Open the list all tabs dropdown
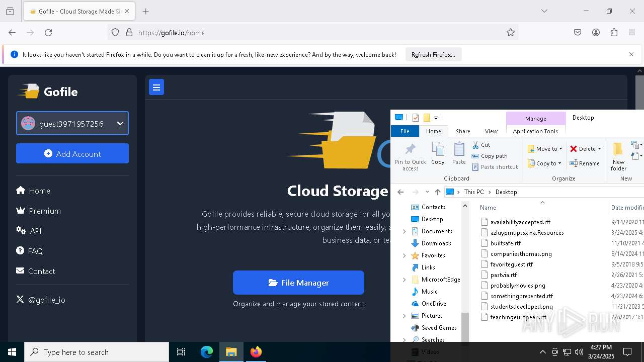 point(544,11)
